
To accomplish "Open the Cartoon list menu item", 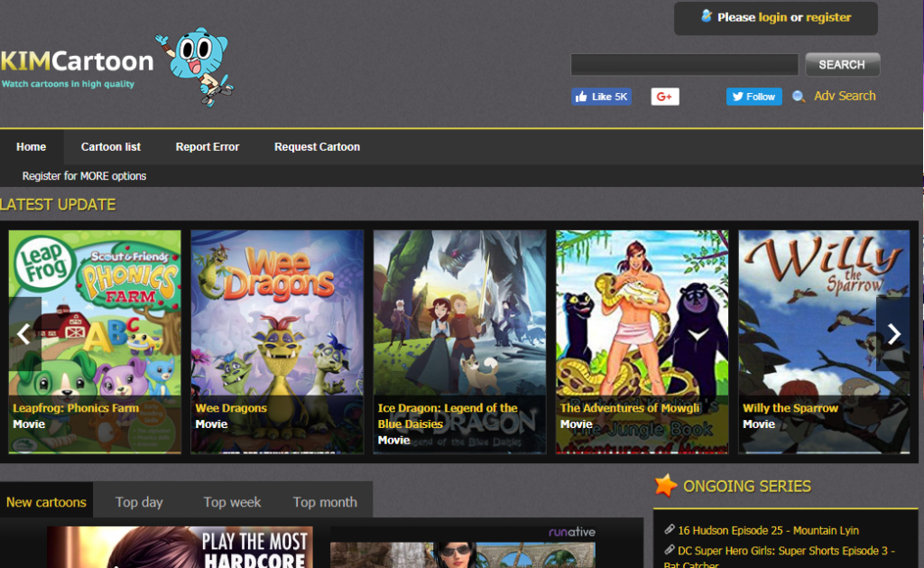I will click(x=110, y=146).
